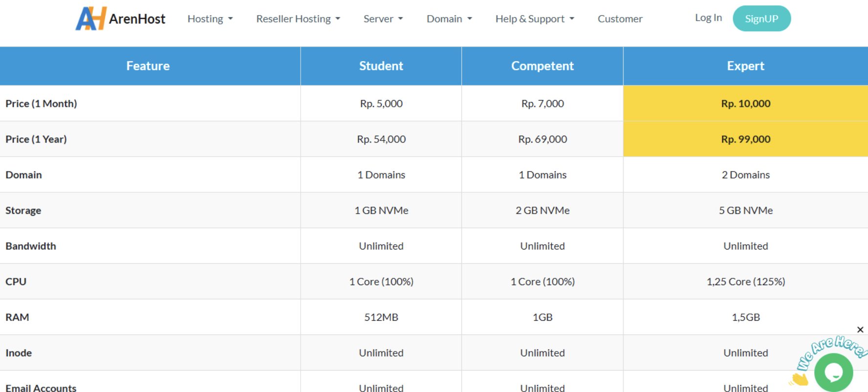Open the Reseller Hosting dropdown

click(x=298, y=19)
